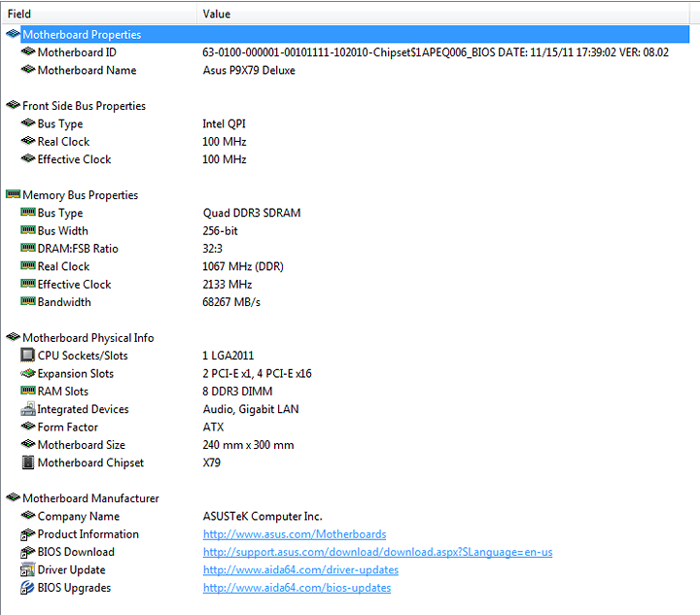Select the Front Side Bus Properties group
This screenshot has width=700, height=615.
click(x=84, y=106)
